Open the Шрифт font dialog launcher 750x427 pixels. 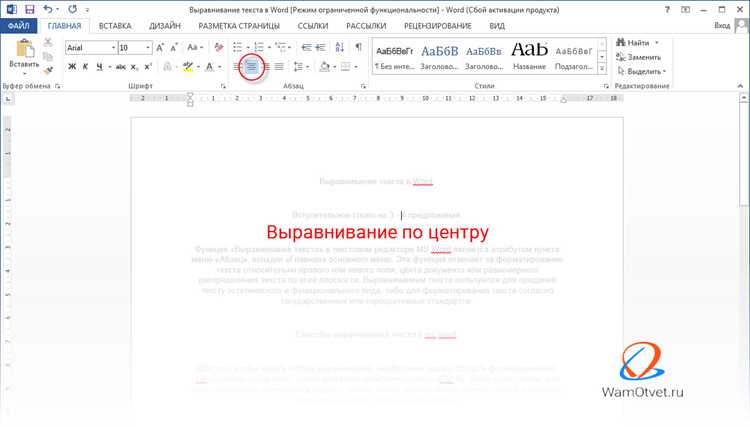pos(223,86)
